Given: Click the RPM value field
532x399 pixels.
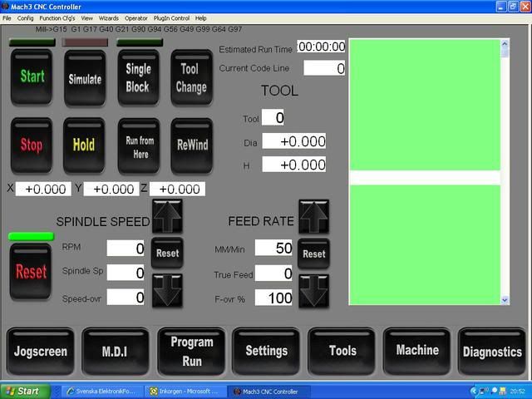Looking at the screenshot, I should 126,248.
